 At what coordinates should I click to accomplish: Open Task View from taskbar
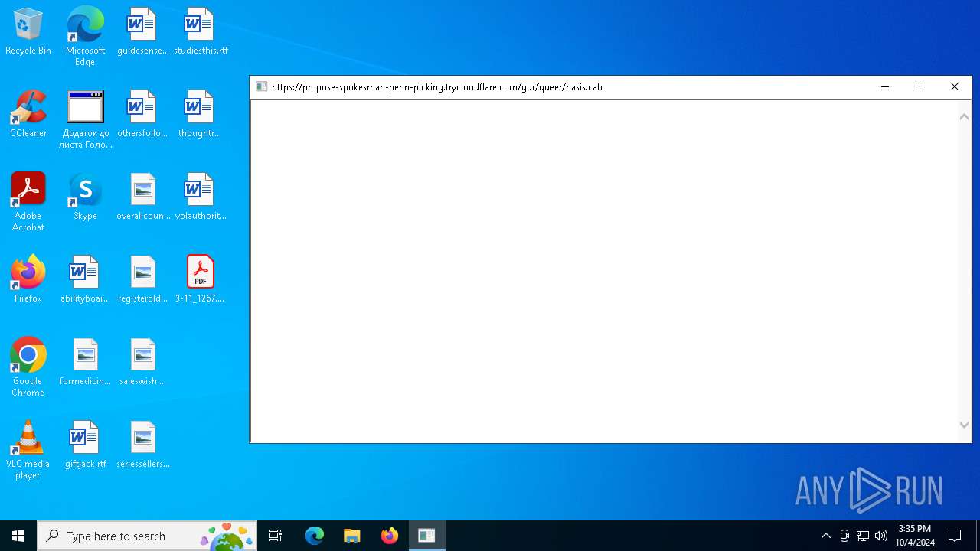(276, 536)
